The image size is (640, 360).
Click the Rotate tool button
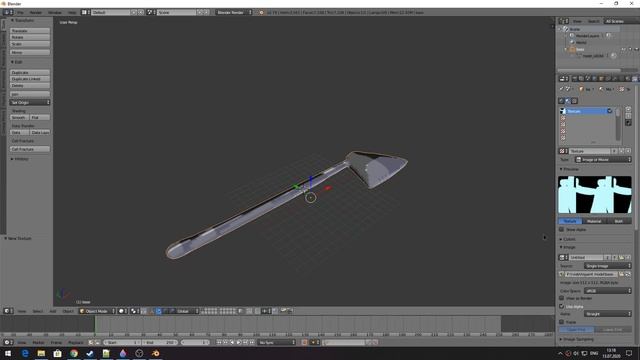30,38
